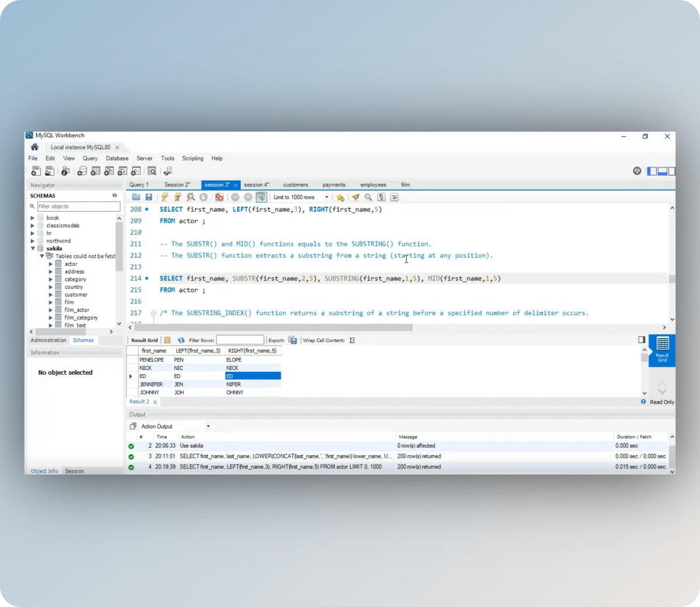
Task: Click the create new schema icon
Action: (82, 171)
